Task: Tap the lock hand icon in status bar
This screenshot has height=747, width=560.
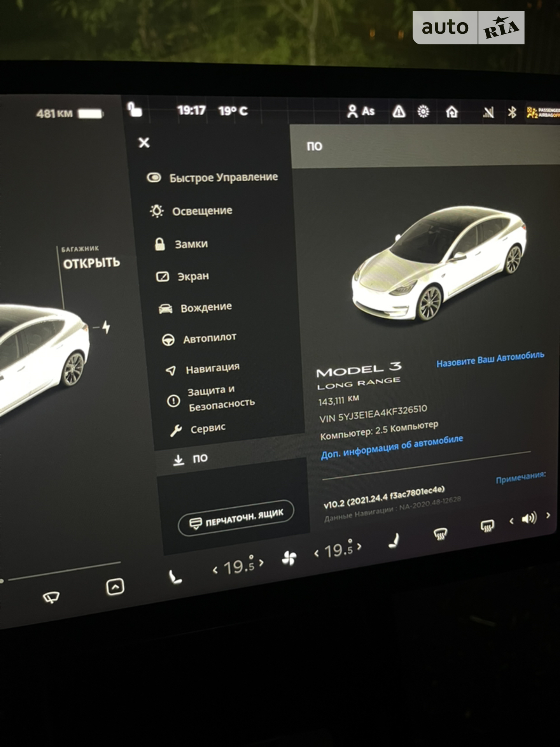Action: point(135,109)
